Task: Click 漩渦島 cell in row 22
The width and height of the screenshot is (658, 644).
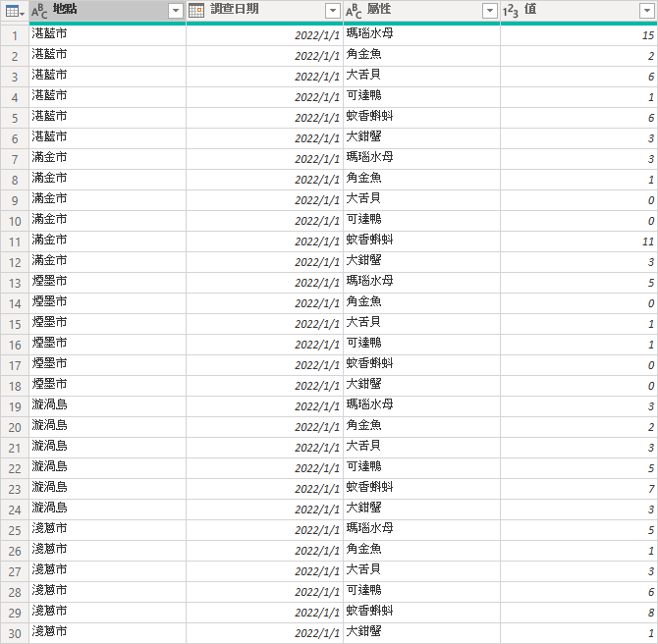Action: 107,468
